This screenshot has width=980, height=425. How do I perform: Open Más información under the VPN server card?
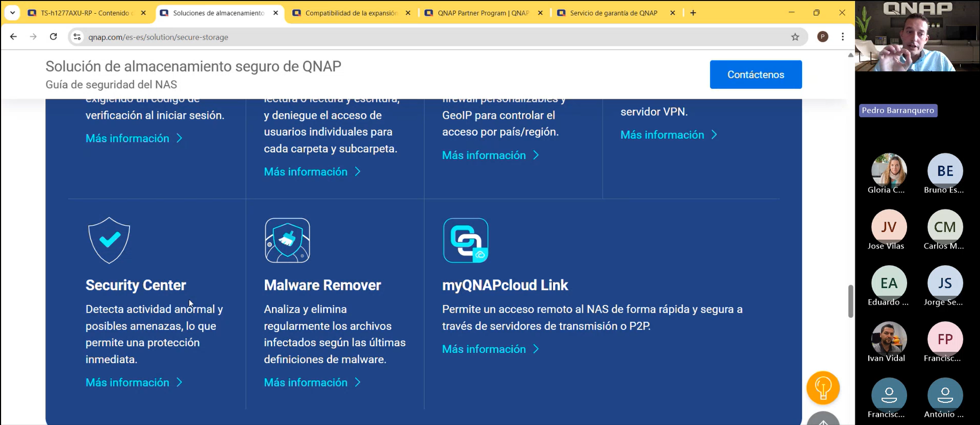point(669,134)
